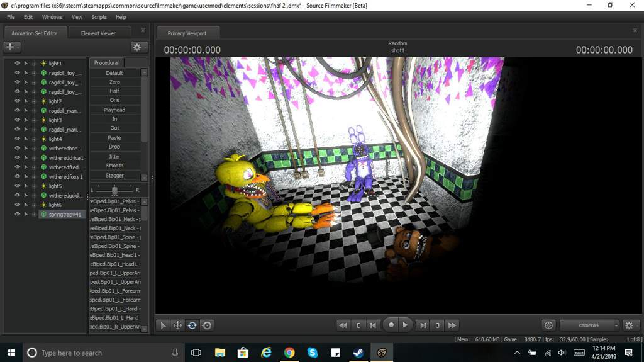Apply the Default procedural preset
This screenshot has height=362, width=644.
114,73
